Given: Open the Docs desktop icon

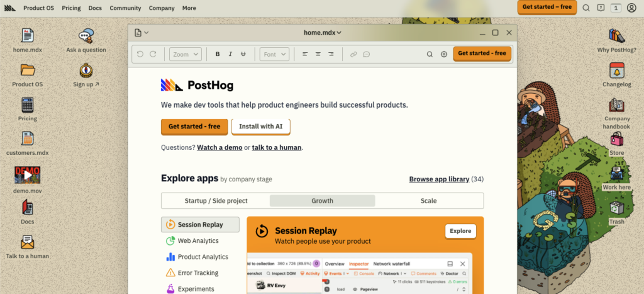Looking at the screenshot, I should pos(27,207).
